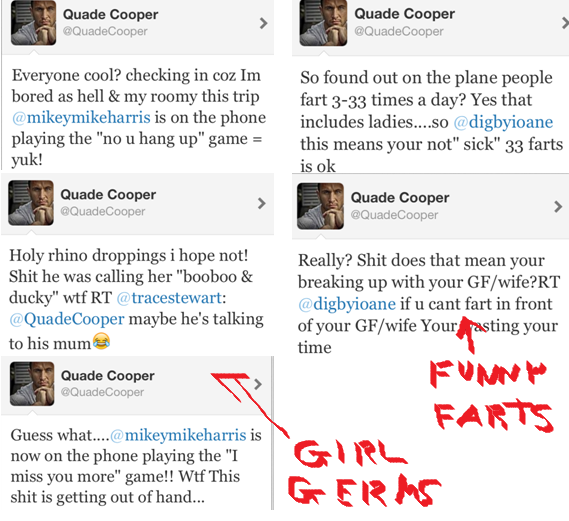Click avatar on the Everyone cool? tweet

33,22
